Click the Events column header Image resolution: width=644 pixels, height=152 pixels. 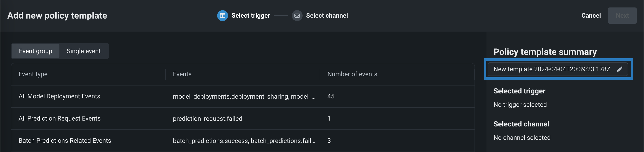[182, 74]
